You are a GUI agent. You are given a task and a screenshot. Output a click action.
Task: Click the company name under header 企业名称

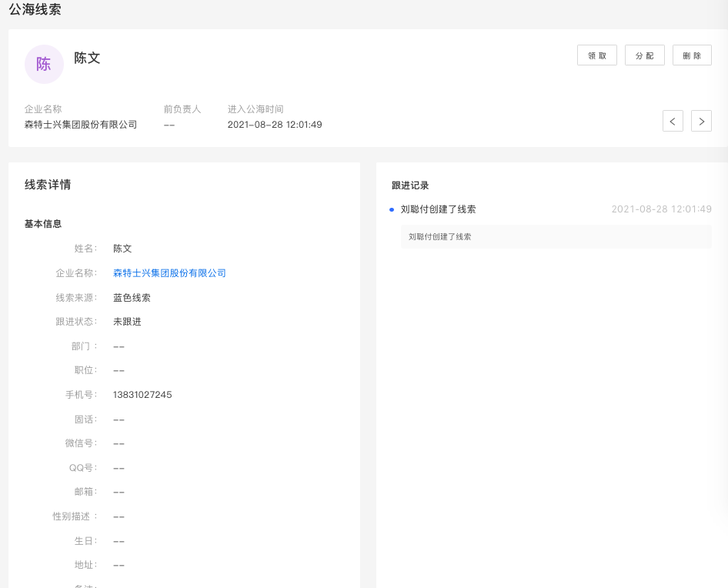81,125
